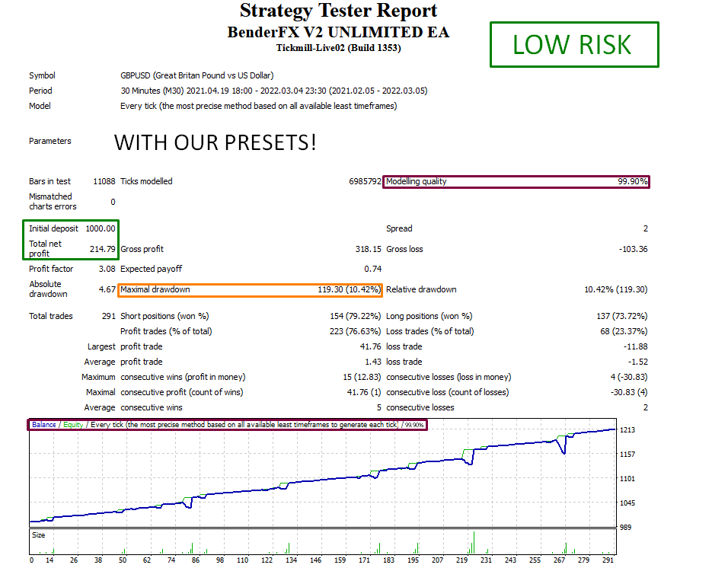Viewport: 728px width, 568px height.
Task: Click the Expected payoff value 0.74
Action: point(373,269)
